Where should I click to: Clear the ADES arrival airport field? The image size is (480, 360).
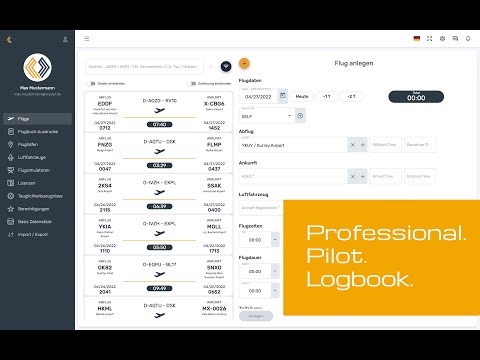pos(353,176)
